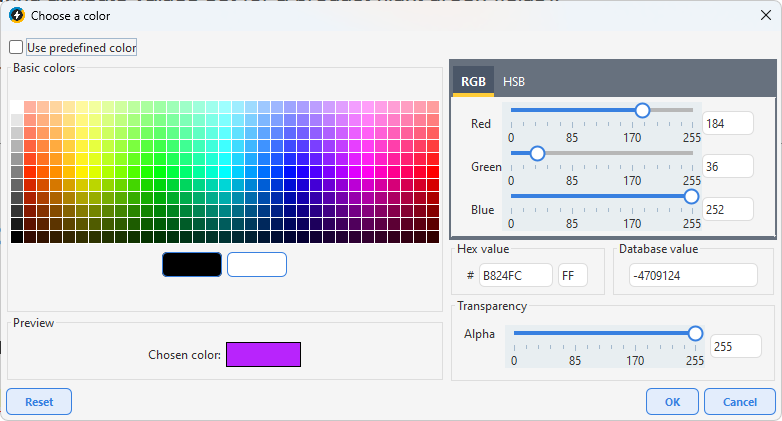Click the Green value input field
Image resolution: width=782 pixels, height=421 pixels.
pos(727,167)
